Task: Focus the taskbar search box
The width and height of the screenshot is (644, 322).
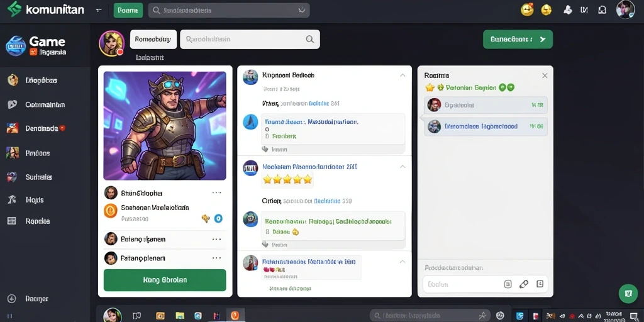Action: coord(430,316)
